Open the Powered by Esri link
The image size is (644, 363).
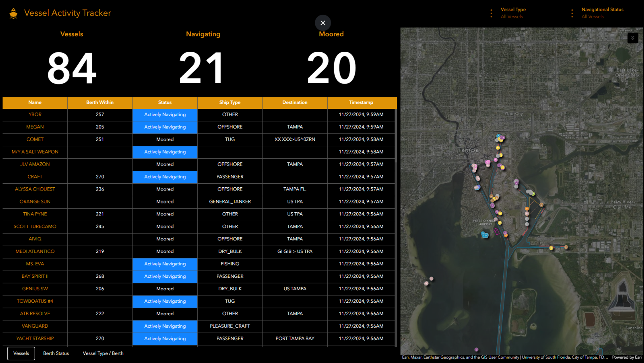pyautogui.click(x=627, y=357)
